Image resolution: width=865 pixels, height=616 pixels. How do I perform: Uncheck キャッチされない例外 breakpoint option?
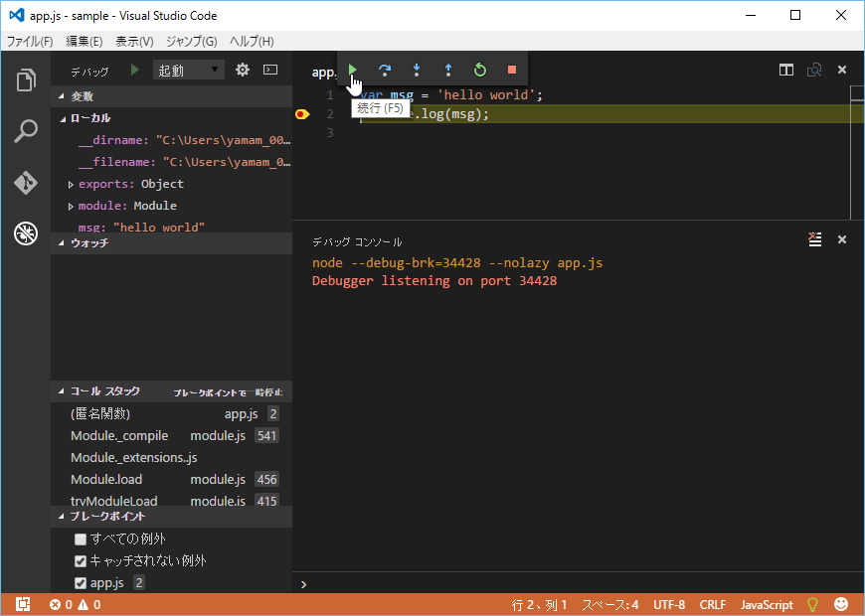click(81, 561)
